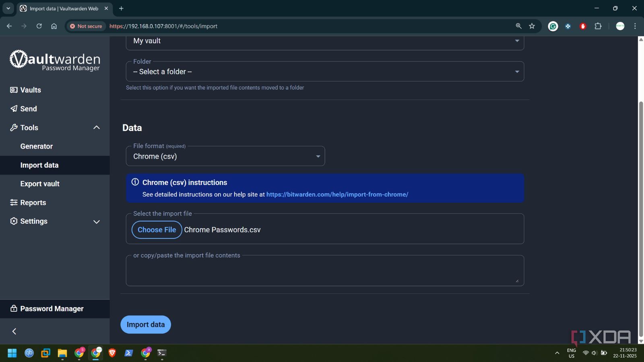Image resolution: width=644 pixels, height=362 pixels.
Task: Open the red shield extension icon
Action: pyautogui.click(x=583, y=26)
